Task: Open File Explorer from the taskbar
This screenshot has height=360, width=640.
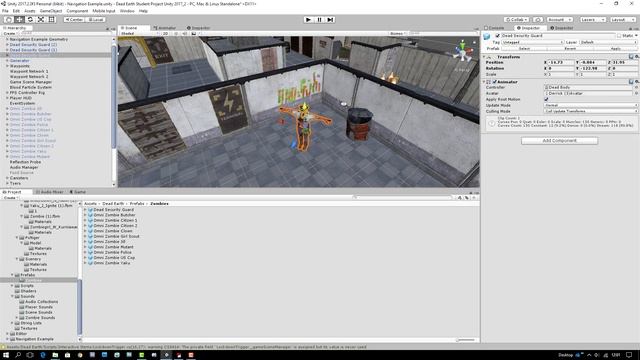Action: [x=55, y=355]
